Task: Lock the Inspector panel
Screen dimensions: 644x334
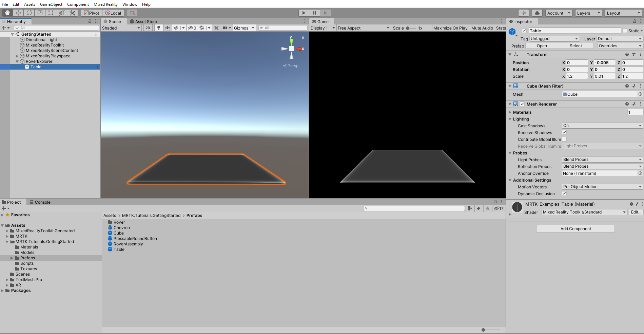Action: [x=635, y=21]
